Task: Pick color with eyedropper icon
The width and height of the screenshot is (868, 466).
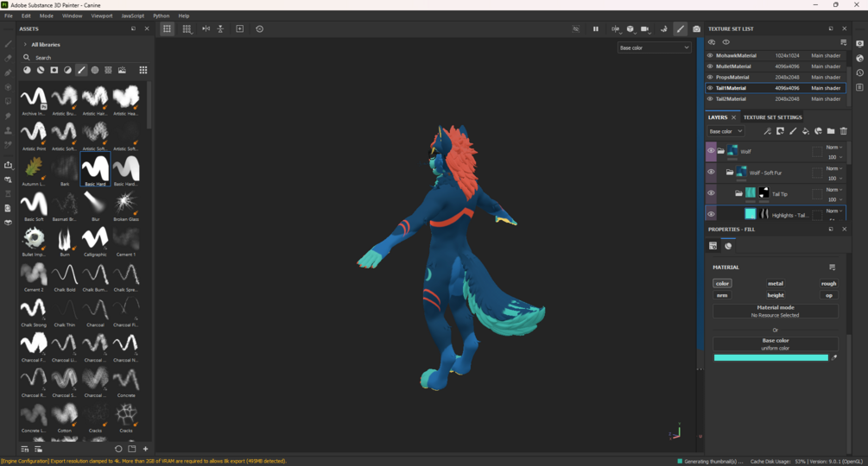Action: coord(834,357)
